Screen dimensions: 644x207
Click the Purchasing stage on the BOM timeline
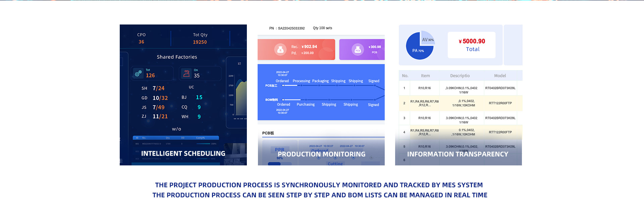click(x=306, y=104)
